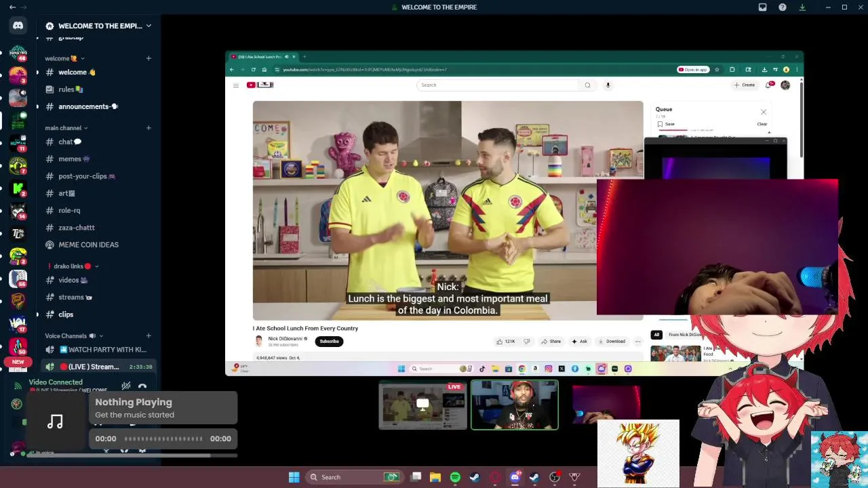Open the zaza-chattt channel
The width and height of the screenshot is (868, 488).
click(x=98, y=228)
